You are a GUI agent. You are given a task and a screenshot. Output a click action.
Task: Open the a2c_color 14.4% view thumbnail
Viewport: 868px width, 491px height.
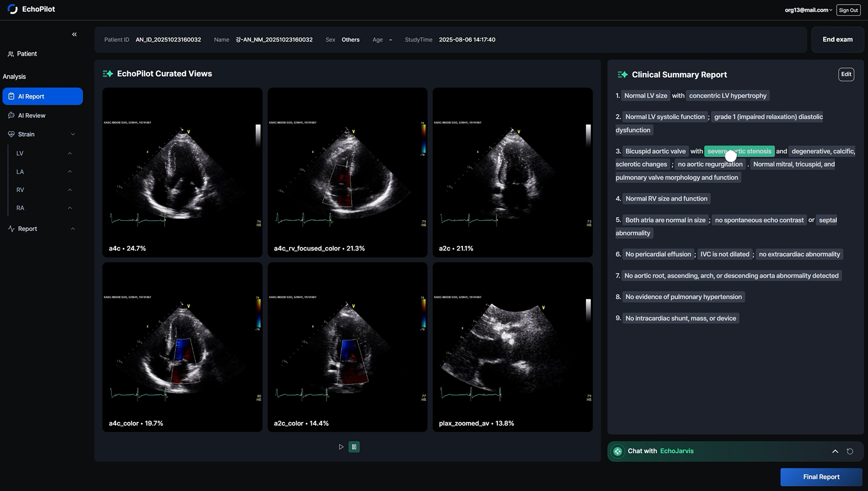coord(347,347)
